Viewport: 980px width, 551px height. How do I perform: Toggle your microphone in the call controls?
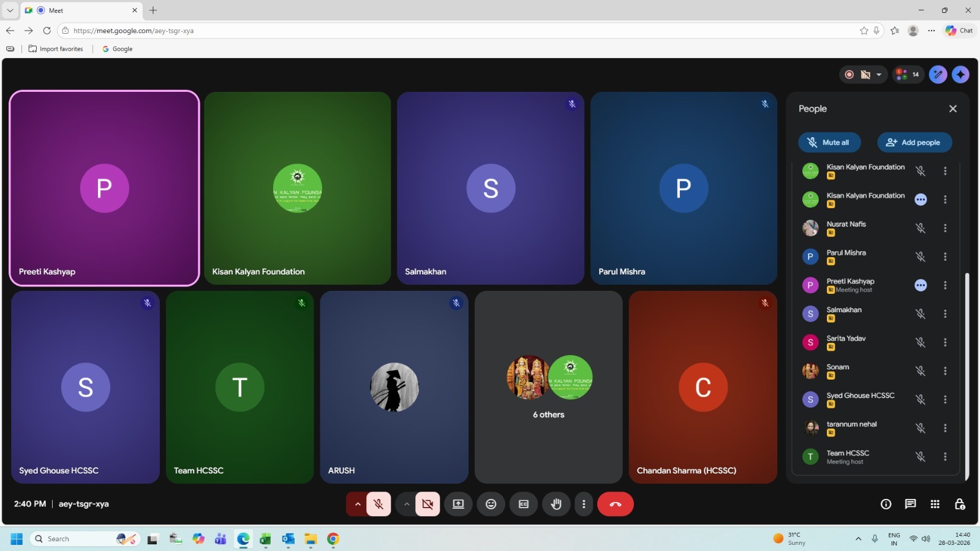(x=379, y=504)
